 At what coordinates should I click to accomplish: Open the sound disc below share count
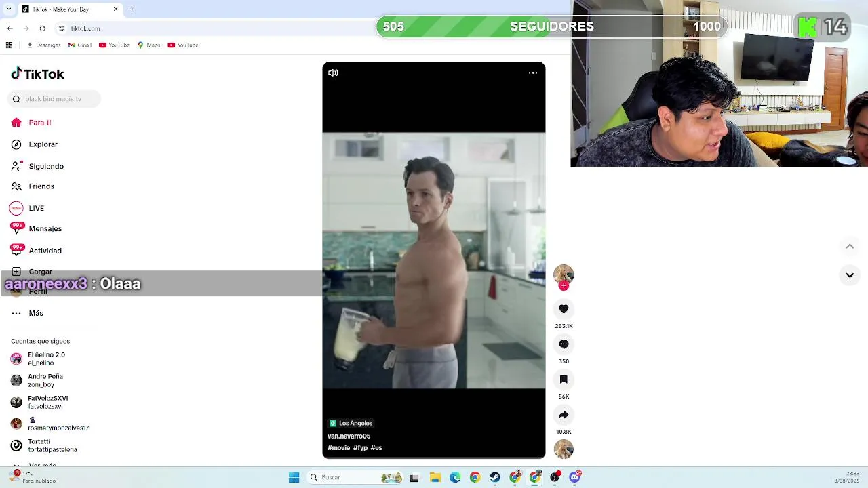pos(564,449)
